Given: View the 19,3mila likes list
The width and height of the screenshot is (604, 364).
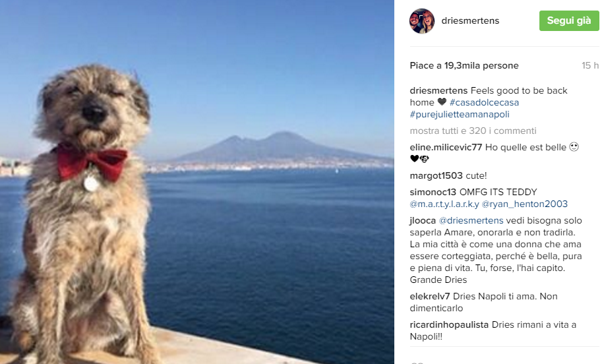Looking at the screenshot, I should 464,65.
